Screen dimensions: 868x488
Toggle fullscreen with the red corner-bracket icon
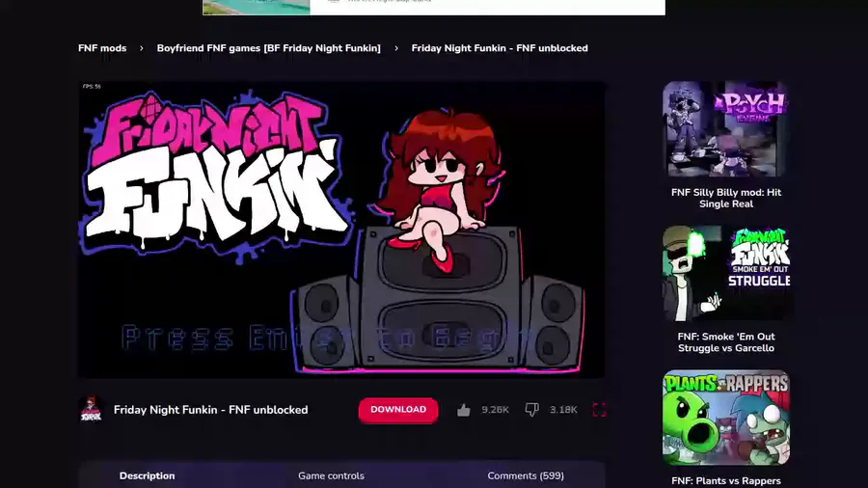click(599, 410)
